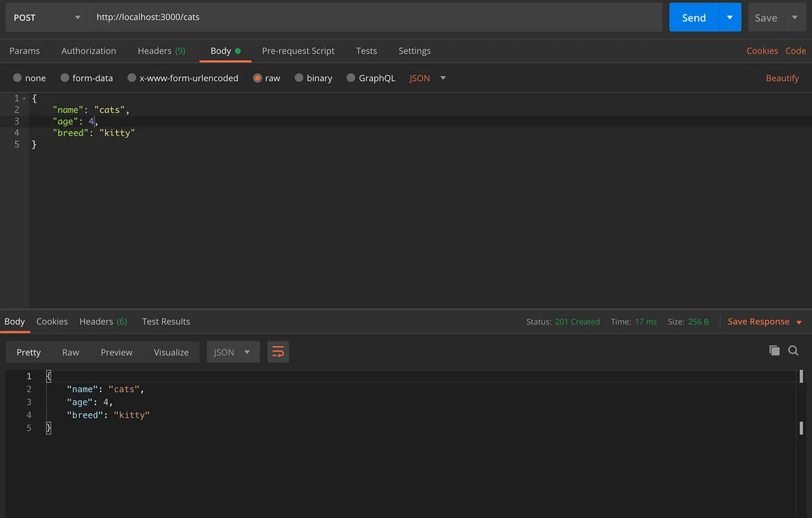Collapse JSON object at line 1 fold arrow
This screenshot has height=518, width=812.
point(24,99)
